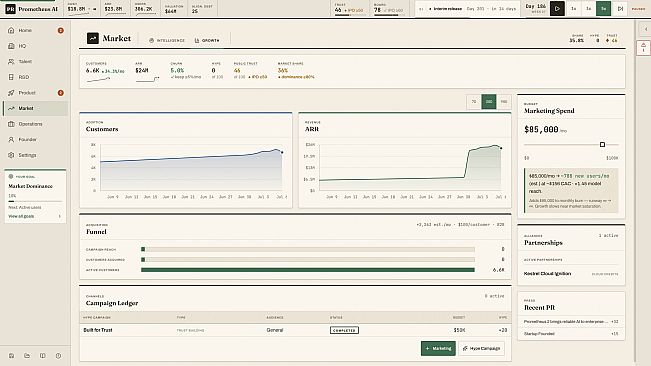Click the Marketing Spend slider handle
651x366 pixels.
tap(602, 144)
